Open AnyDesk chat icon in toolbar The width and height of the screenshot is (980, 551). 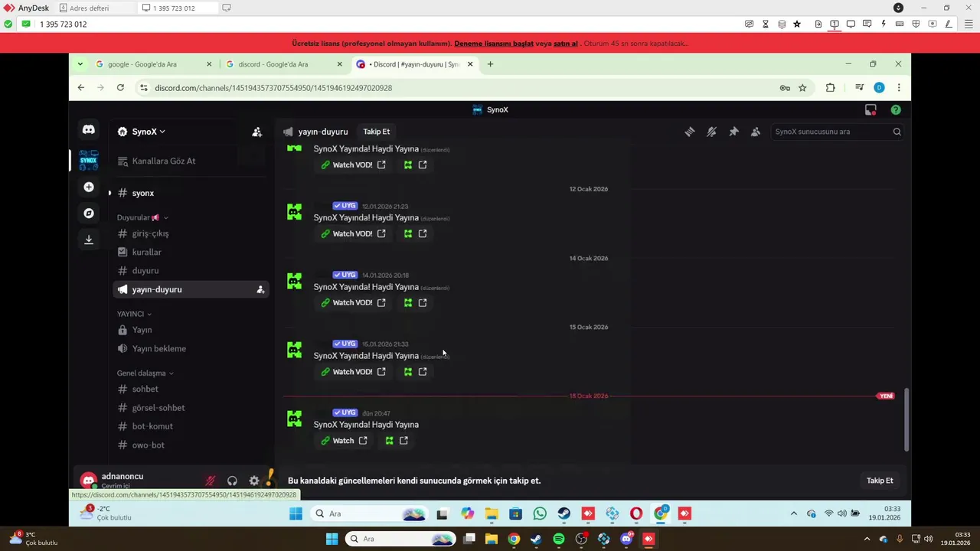pos(867,24)
